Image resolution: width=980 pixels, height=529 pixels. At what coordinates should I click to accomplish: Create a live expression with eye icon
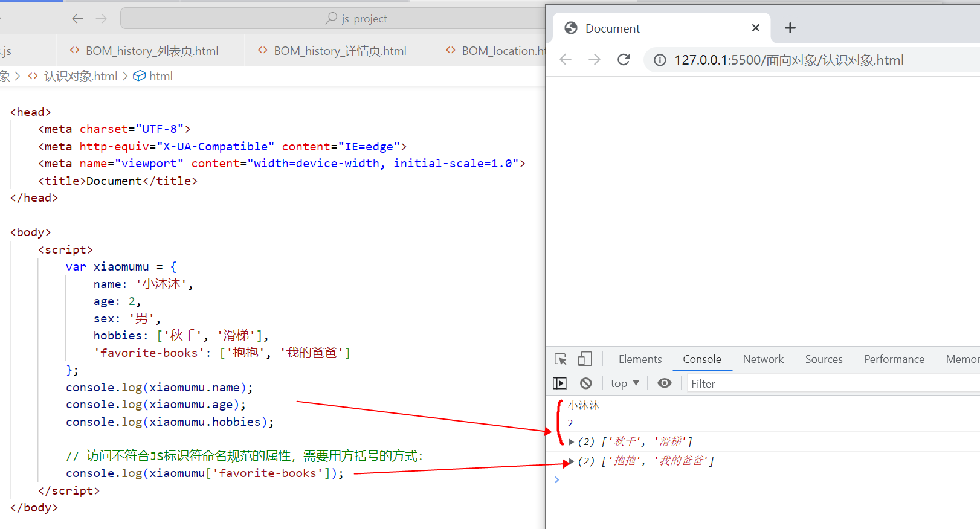664,383
